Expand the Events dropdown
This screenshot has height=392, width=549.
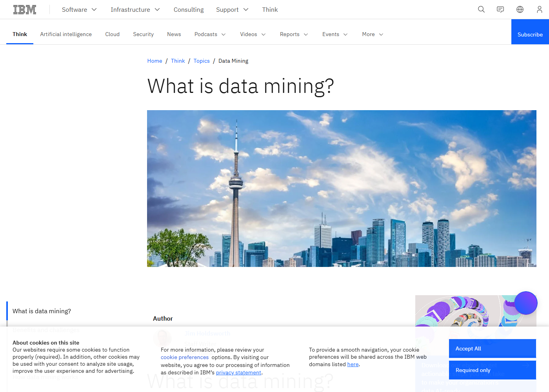pos(335,34)
